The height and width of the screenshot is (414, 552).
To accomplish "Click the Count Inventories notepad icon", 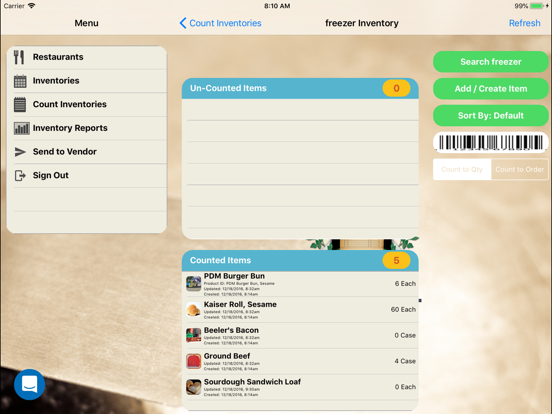I will pyautogui.click(x=20, y=105).
